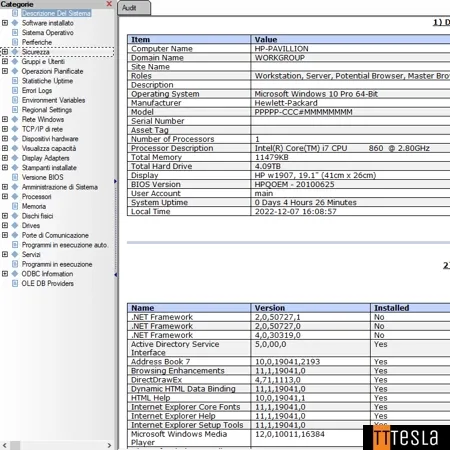Click the Periferiche document icon
The width and height of the screenshot is (450, 450).
click(15, 42)
